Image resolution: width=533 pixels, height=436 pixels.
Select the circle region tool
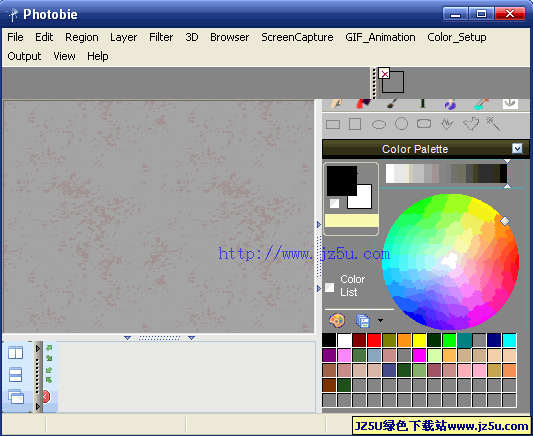401,124
